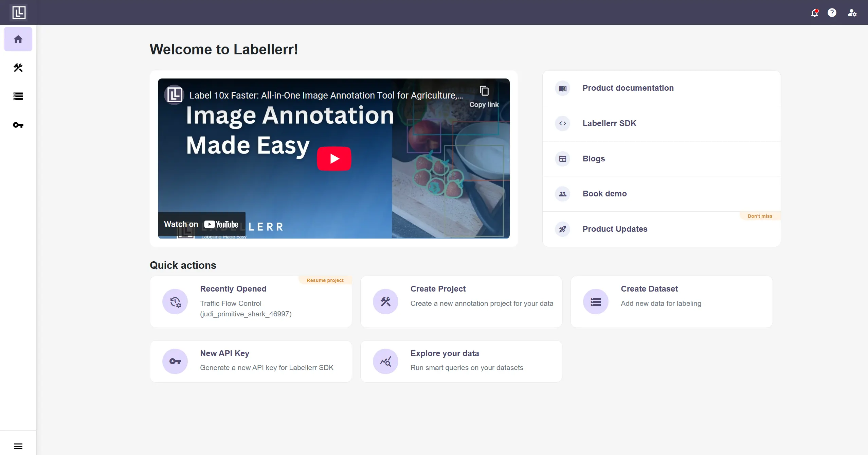The image size is (868, 455).
Task: Click 'Run smart queries on your datasets'
Action: pos(467,368)
